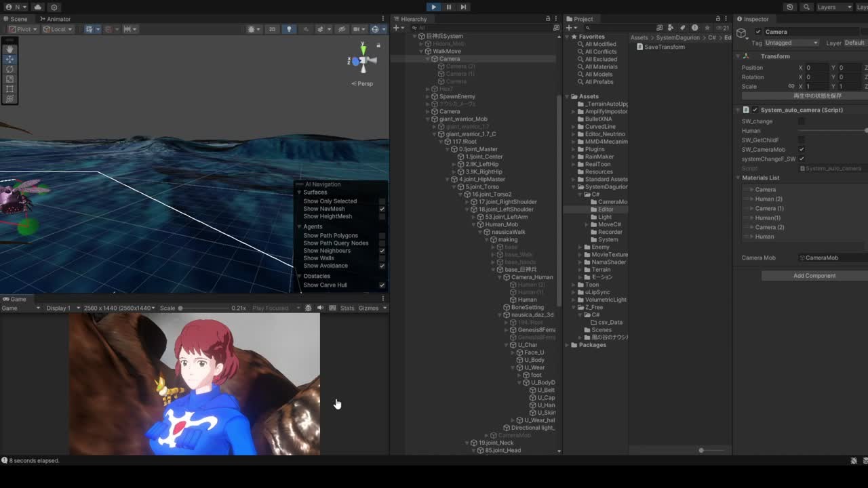The width and height of the screenshot is (868, 488).
Task: Pause playback with the Pause button
Action: pos(448,7)
